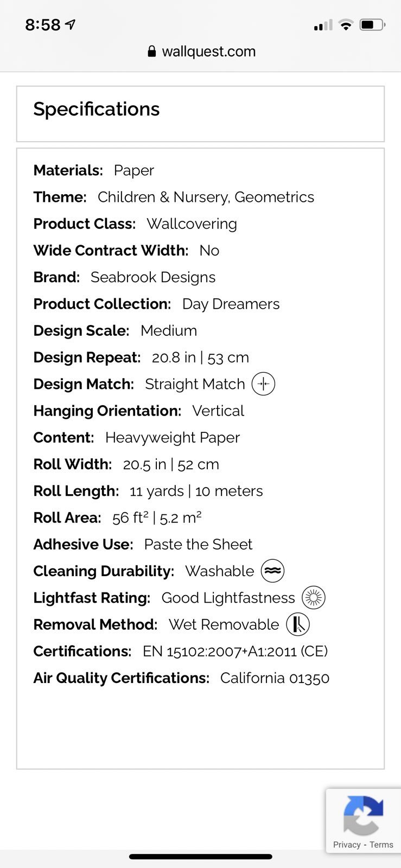
Task: Click the EN 15102:2007+A1:2011 certification text
Action: coord(220,651)
